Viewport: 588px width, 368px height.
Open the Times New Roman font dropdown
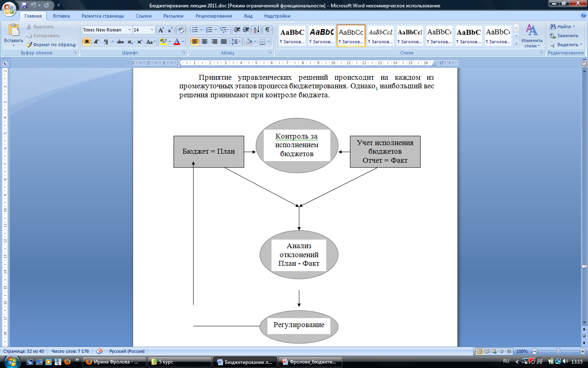coord(129,30)
